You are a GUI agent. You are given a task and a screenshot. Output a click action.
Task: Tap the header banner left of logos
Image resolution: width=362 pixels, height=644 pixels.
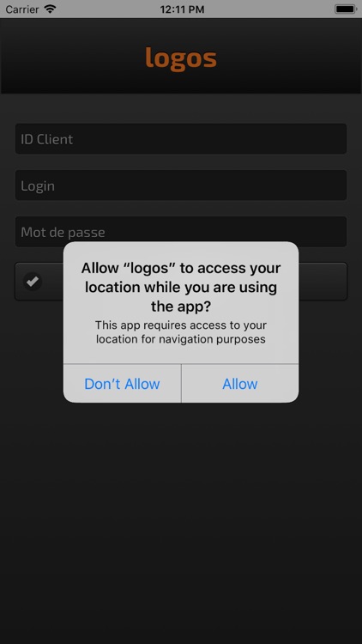pos(73,57)
